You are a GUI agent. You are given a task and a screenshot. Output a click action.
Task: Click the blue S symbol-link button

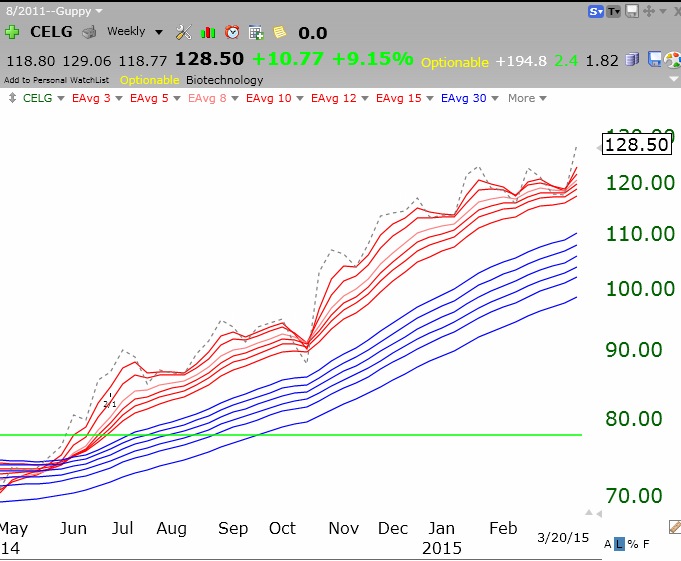[596, 11]
